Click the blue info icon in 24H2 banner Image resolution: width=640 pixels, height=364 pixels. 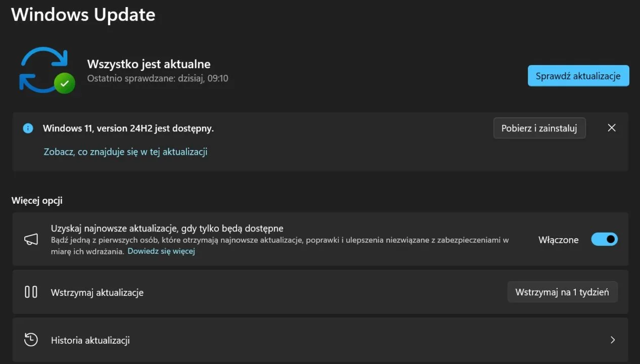[x=28, y=128]
